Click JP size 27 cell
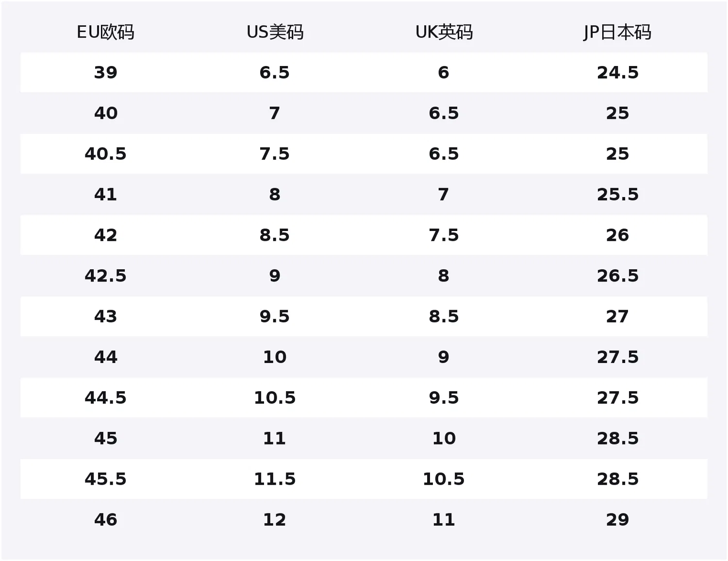This screenshot has height=561, width=728. click(x=617, y=317)
